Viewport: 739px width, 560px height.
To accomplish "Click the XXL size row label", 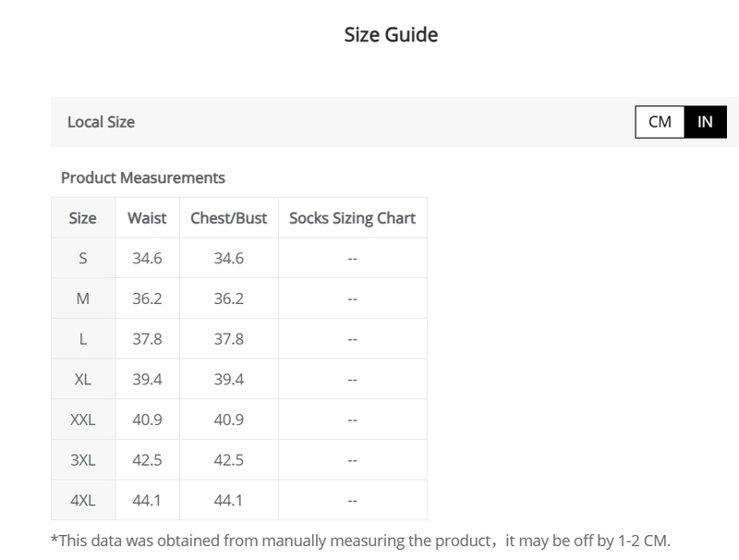I will [83, 420].
